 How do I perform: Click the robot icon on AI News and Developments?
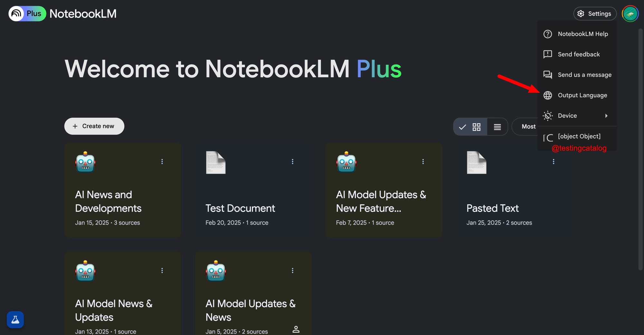(85, 162)
